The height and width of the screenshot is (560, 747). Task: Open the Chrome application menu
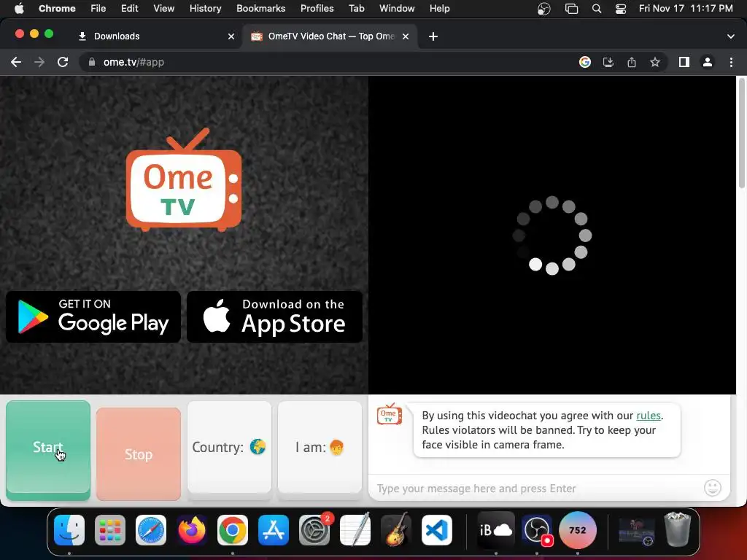coord(57,8)
